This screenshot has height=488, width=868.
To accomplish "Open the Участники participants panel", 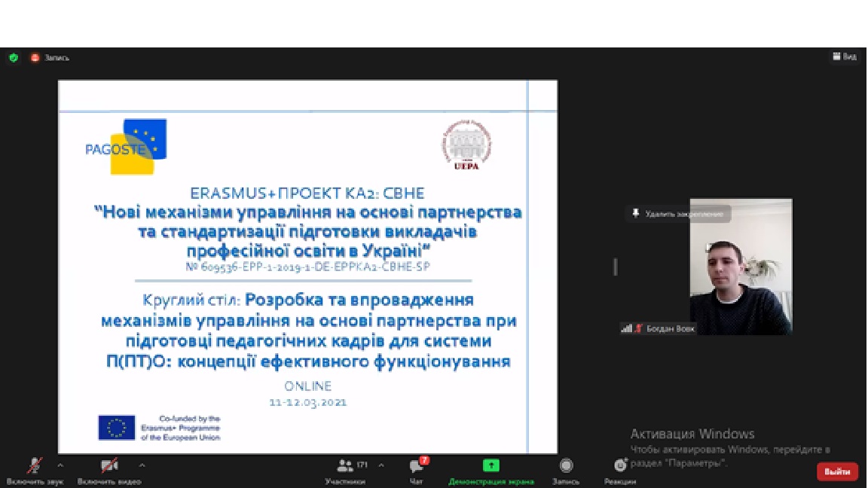I will coord(346,466).
